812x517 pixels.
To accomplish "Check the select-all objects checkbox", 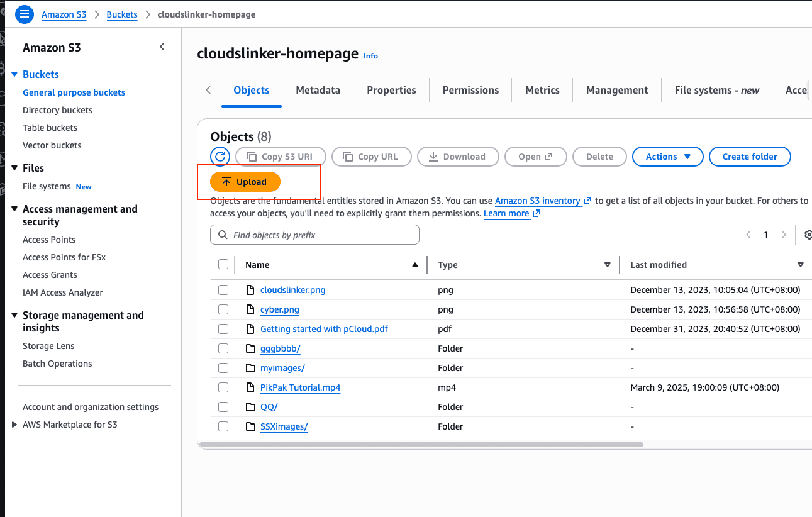I will (223, 264).
